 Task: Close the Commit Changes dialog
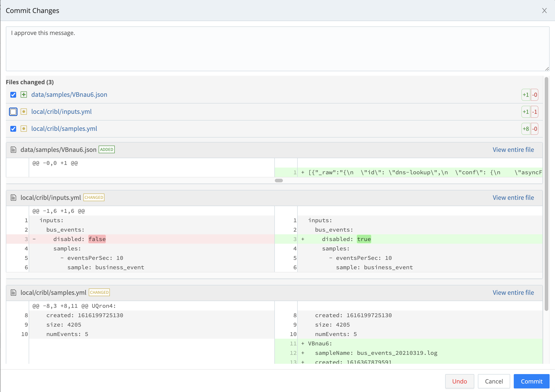click(544, 11)
